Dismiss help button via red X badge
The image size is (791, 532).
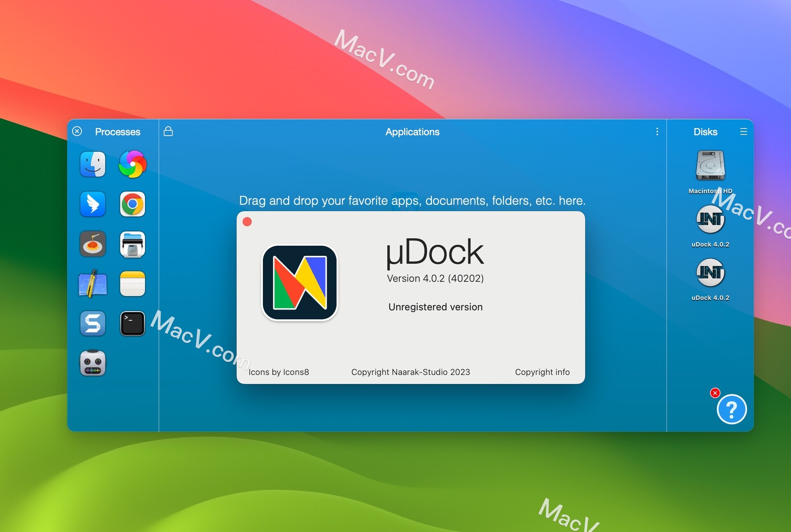pyautogui.click(x=715, y=393)
